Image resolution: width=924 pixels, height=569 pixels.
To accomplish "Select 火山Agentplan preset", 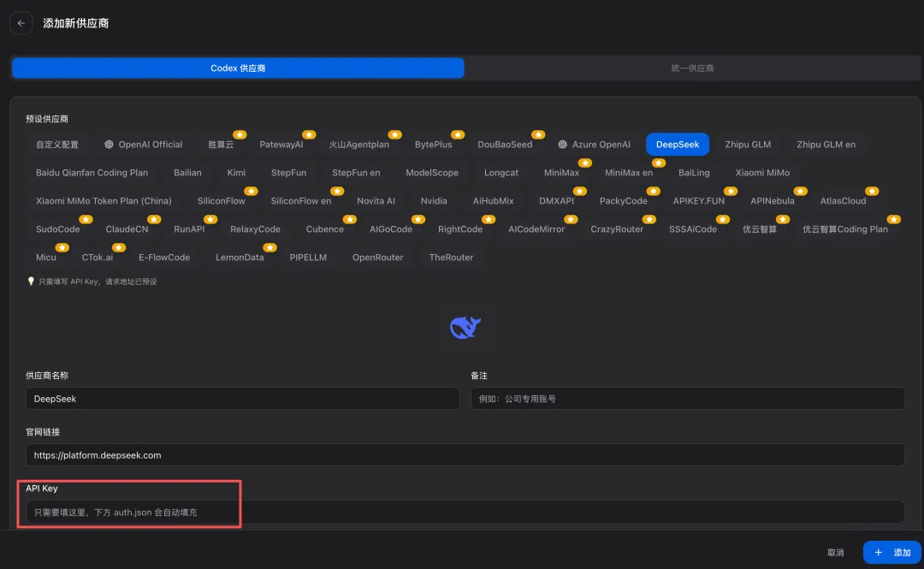I will pos(358,145).
